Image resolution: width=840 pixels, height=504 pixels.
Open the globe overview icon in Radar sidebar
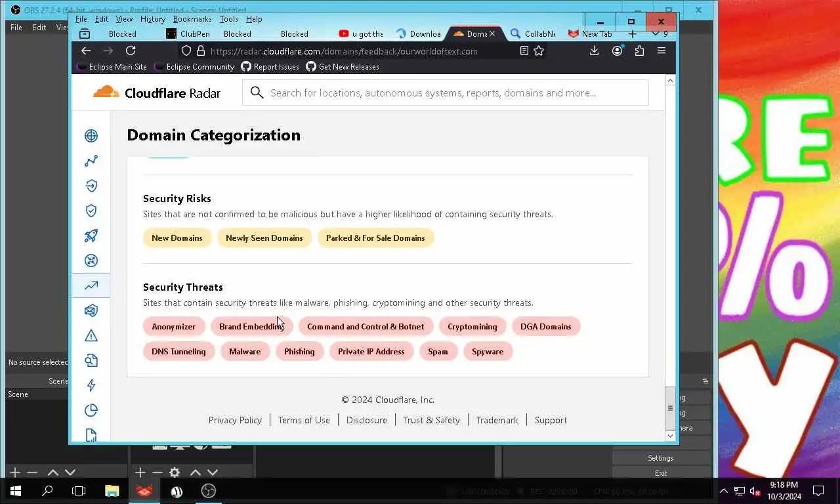[x=91, y=136]
